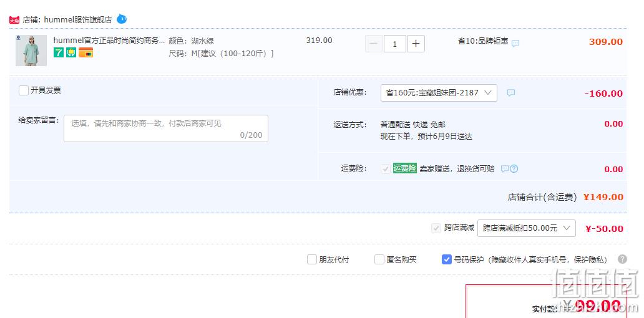Screen dimensions: 644x318
Task: Decrease quantity with the minus button
Action: 374,44
